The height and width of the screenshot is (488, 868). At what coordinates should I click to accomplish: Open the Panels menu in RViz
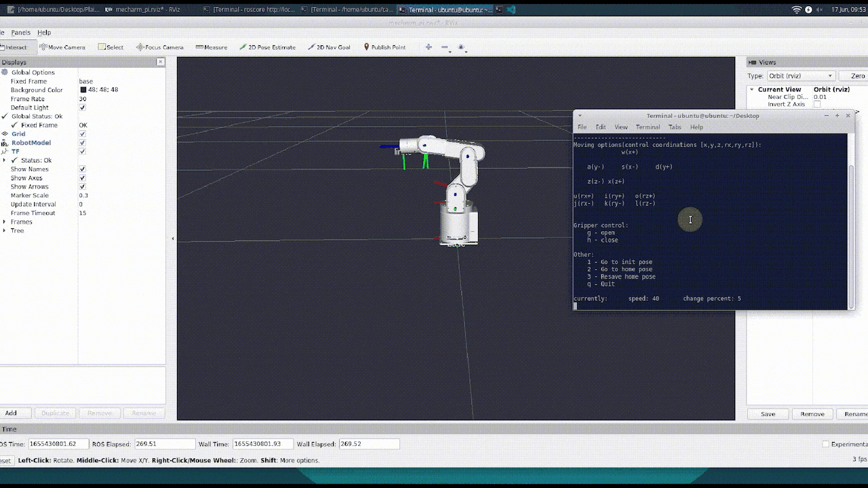[x=20, y=33]
